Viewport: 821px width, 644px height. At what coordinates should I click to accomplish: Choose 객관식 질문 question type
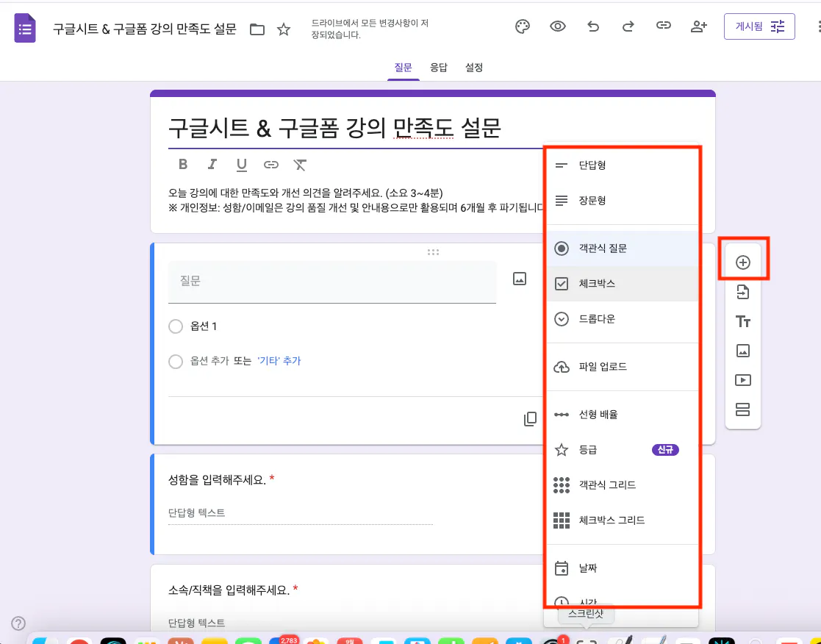(623, 248)
